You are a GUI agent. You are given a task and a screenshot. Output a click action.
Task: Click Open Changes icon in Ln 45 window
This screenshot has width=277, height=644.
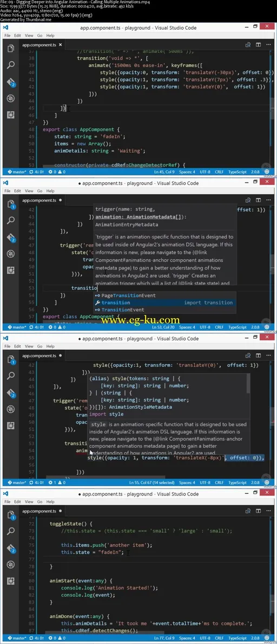click(248, 45)
